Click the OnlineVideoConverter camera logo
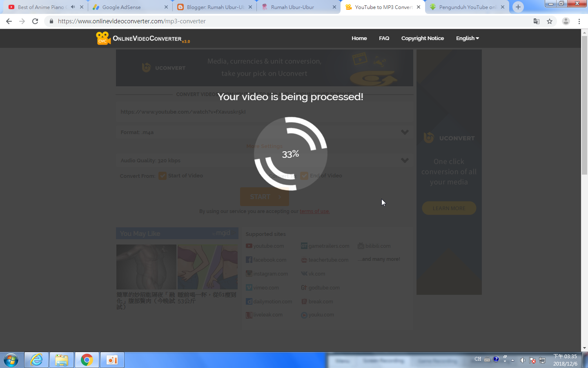The height and width of the screenshot is (368, 588). coord(103,38)
